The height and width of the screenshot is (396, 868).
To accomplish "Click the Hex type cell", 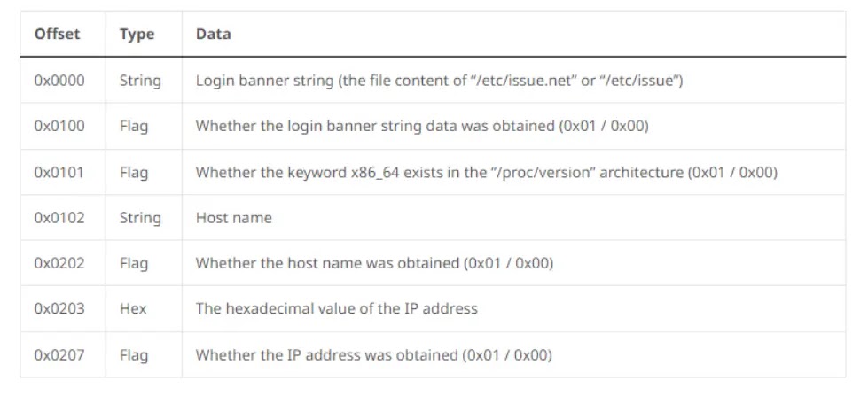I will click(x=133, y=309).
